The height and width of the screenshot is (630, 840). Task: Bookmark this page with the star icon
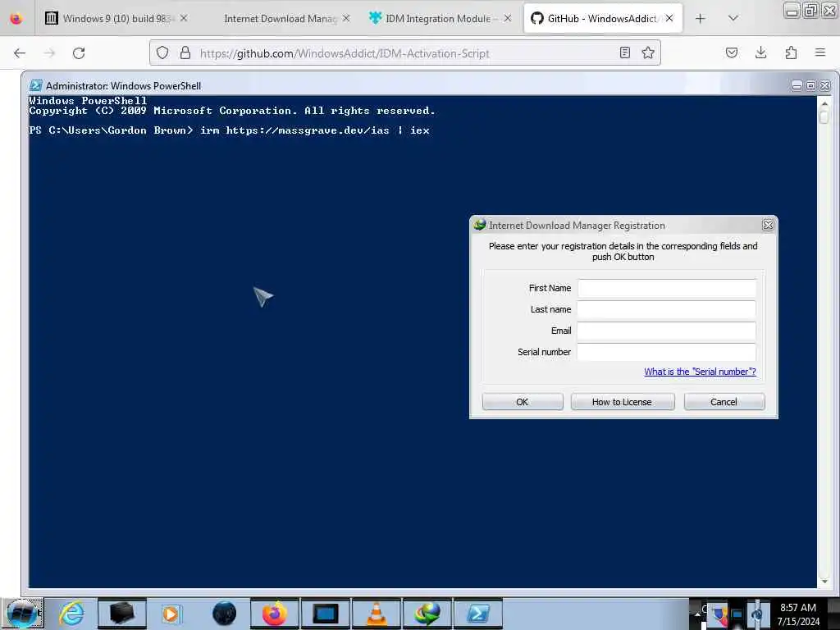pyautogui.click(x=648, y=52)
